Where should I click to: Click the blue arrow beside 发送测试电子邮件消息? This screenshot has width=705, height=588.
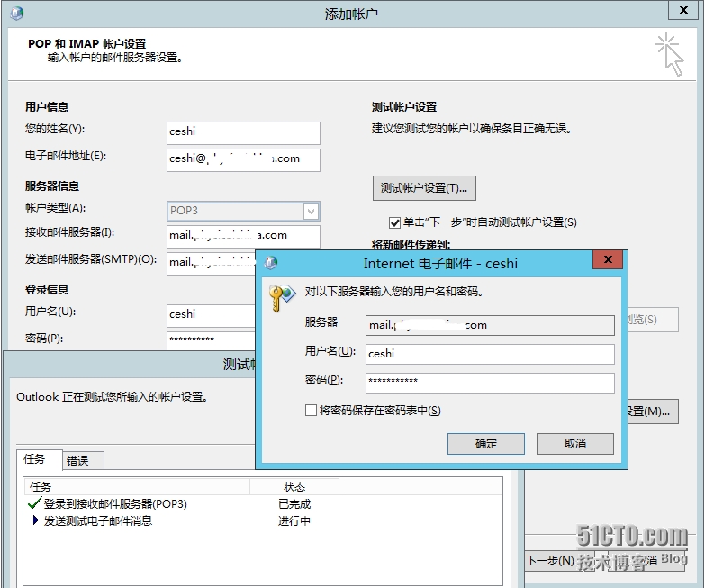click(36, 520)
